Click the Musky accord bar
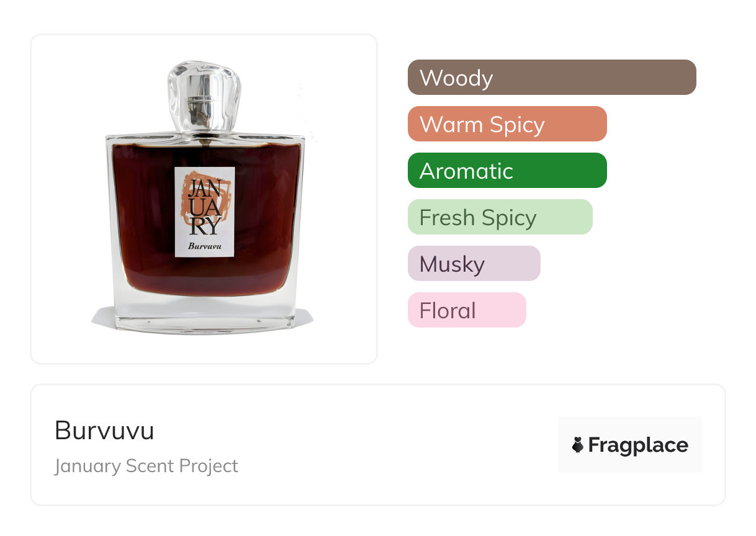Viewport: 756px width, 536px height. point(474,264)
